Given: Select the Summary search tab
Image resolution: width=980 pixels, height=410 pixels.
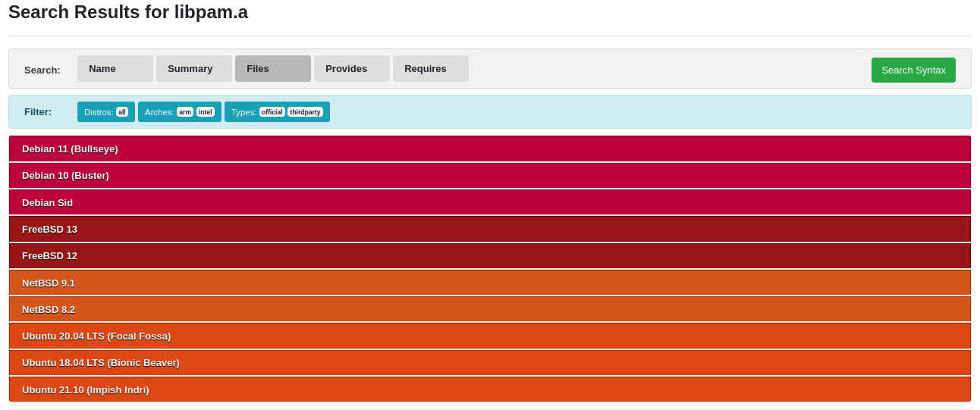Looking at the screenshot, I should pyautogui.click(x=194, y=68).
